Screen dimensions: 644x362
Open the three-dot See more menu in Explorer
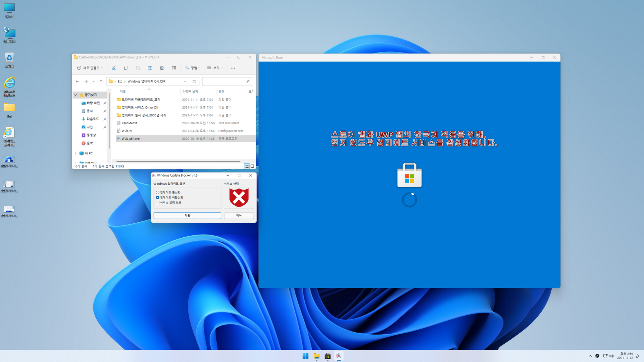tap(233, 68)
